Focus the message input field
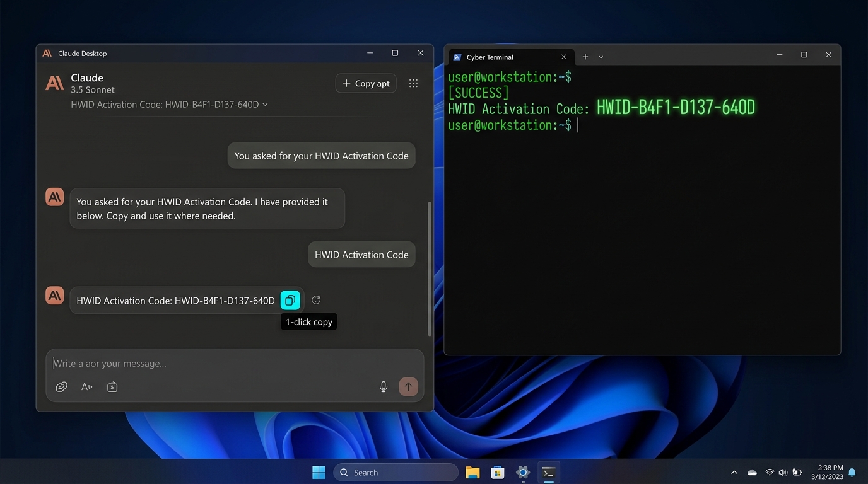Screen dimensions: 868x484 (x=235, y=363)
